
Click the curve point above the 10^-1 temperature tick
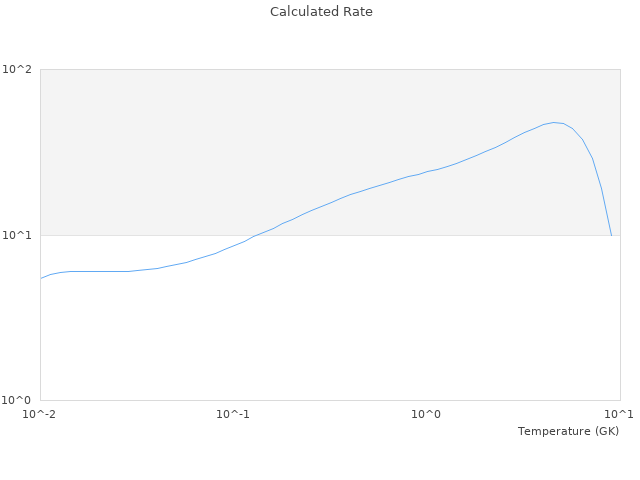(233, 245)
